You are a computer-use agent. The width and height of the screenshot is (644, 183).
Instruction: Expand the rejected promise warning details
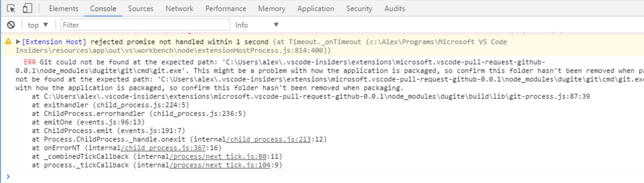(x=18, y=42)
